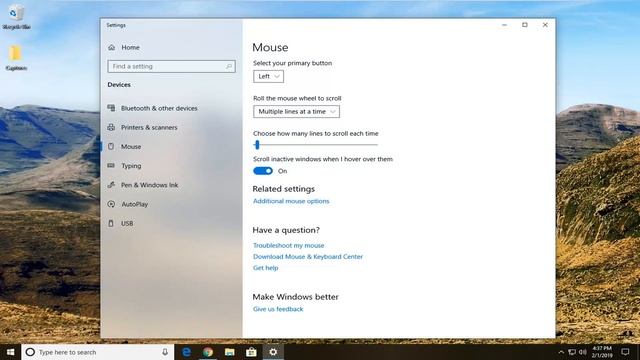Screen dimensions: 640x360
Task: Go to Home in Settings
Action: pos(130,47)
